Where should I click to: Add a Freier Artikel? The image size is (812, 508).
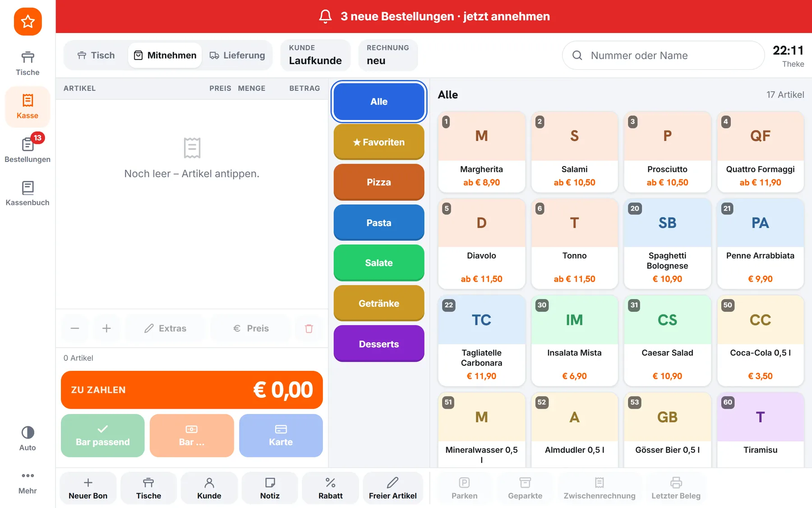pos(393,488)
